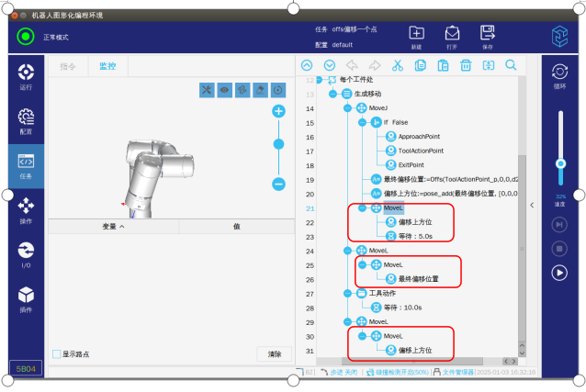Image resolution: width=586 pixels, height=392 pixels.
Task: Click the 清除 (Clear) button
Action: pyautogui.click(x=274, y=353)
